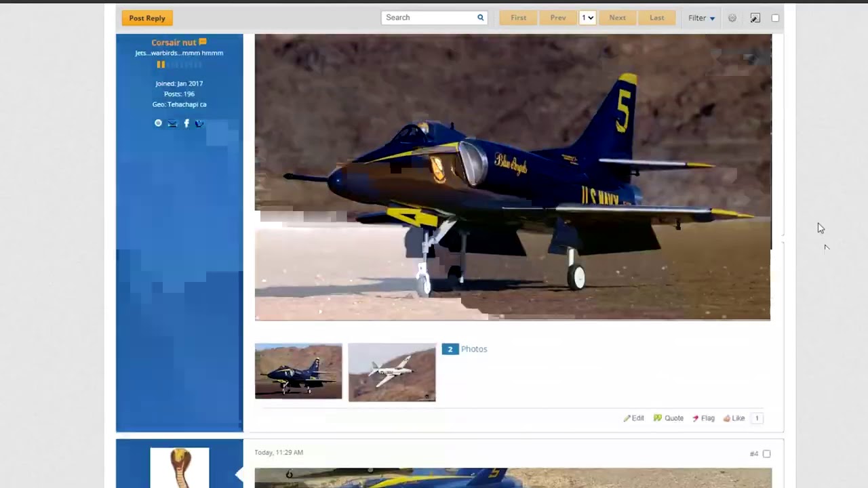Select the blue jet thumbnail

tap(298, 371)
